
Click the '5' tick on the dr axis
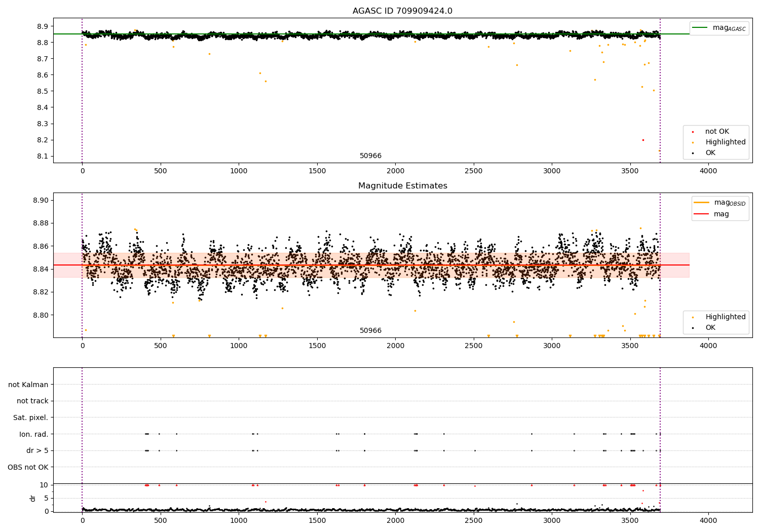pos(47,498)
